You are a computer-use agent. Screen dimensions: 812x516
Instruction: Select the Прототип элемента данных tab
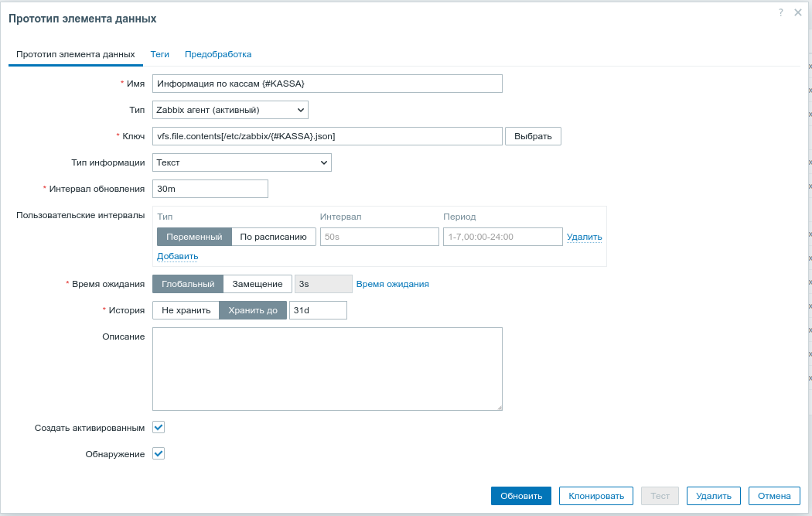76,54
